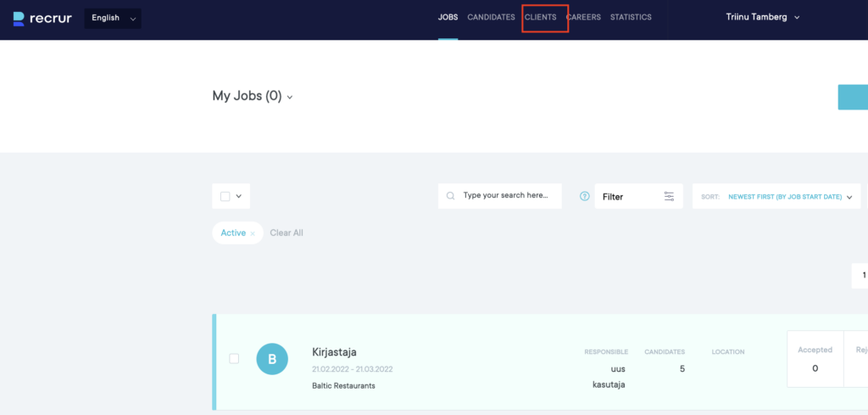Open the Kirjastaja job title
The height and width of the screenshot is (415, 868).
click(x=334, y=352)
